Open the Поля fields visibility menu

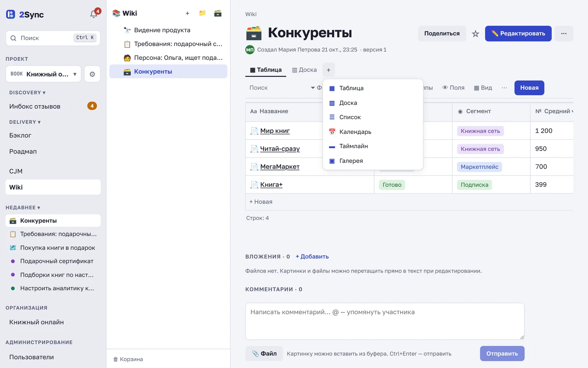click(x=453, y=88)
